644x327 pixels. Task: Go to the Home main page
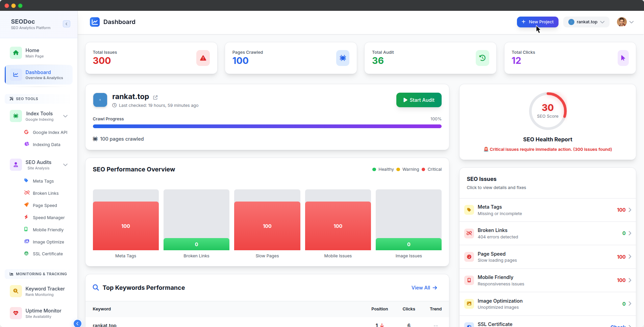pos(32,53)
